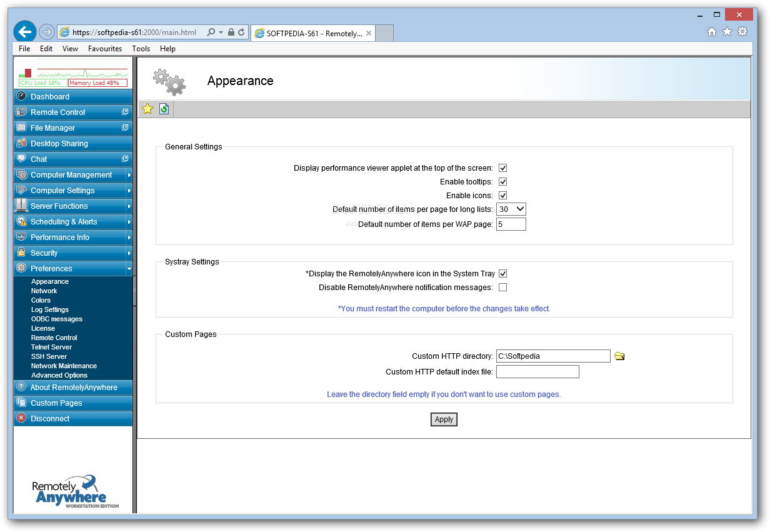Click the Chat bubble icon
The image size is (770, 532).
pyautogui.click(x=21, y=159)
